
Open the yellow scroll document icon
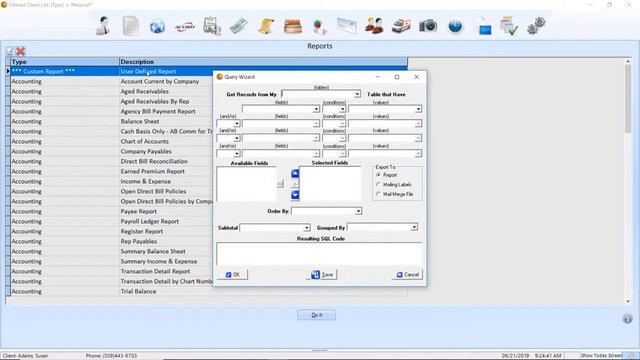(x=266, y=26)
